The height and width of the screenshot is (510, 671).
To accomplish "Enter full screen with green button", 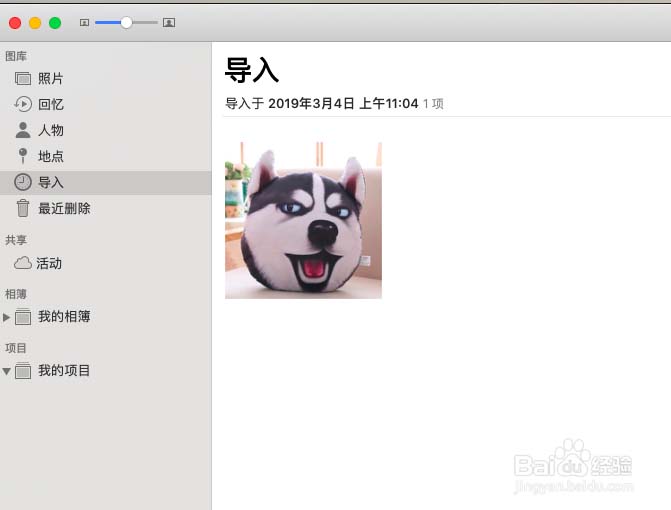I will pyautogui.click(x=55, y=23).
